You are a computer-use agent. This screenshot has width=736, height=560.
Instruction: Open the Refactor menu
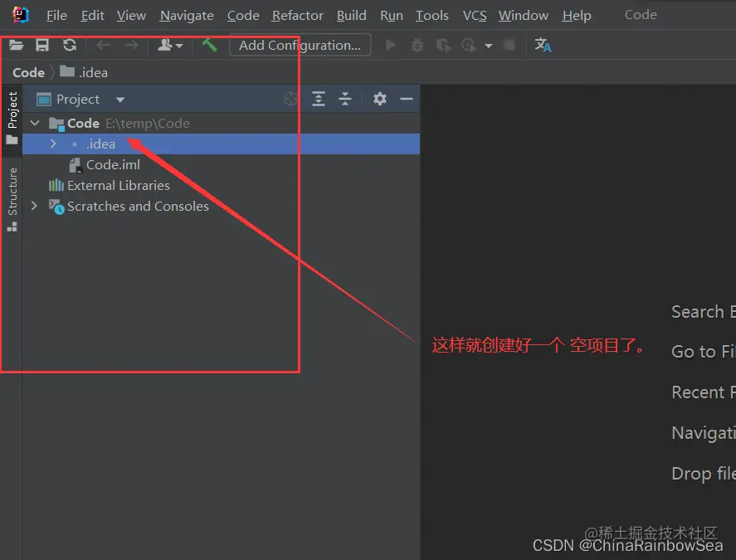(297, 16)
